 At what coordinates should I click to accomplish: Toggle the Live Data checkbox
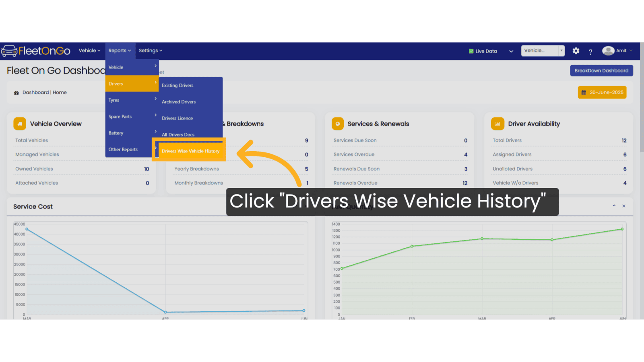[471, 51]
